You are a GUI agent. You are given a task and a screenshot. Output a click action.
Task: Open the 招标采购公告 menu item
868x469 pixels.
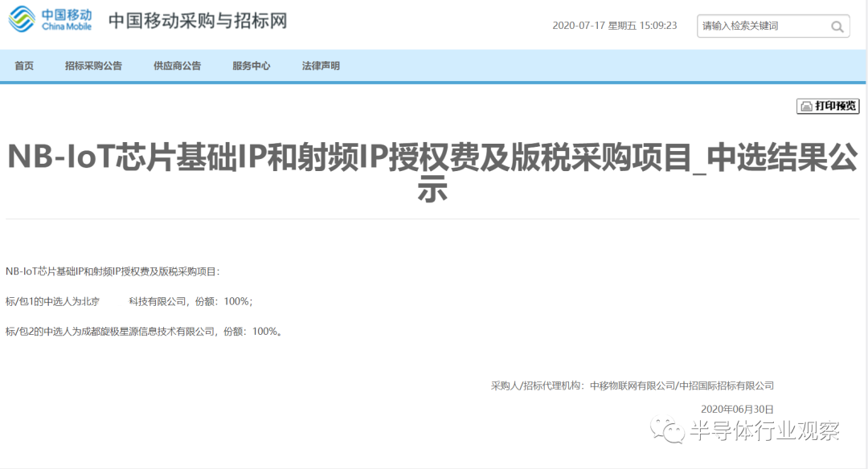click(x=93, y=66)
